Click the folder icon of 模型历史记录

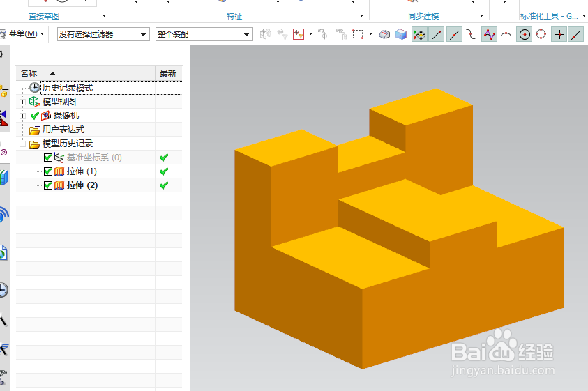point(34,144)
